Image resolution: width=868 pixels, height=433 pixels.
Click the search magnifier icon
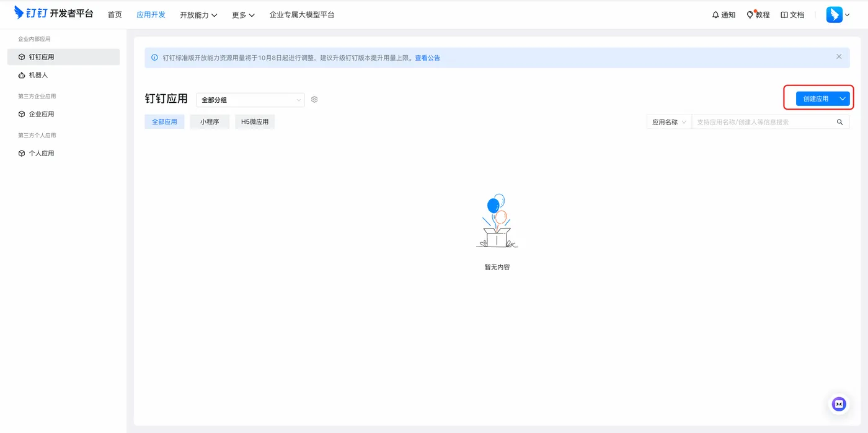(840, 122)
